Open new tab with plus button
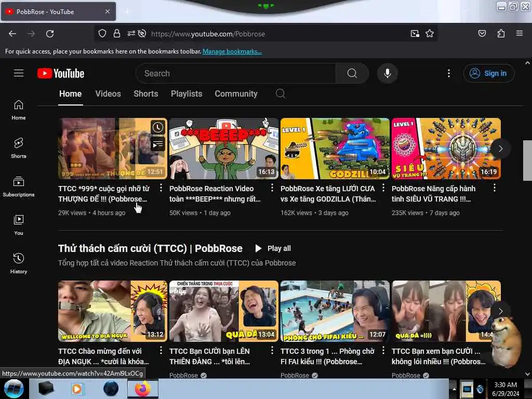 tap(127, 12)
